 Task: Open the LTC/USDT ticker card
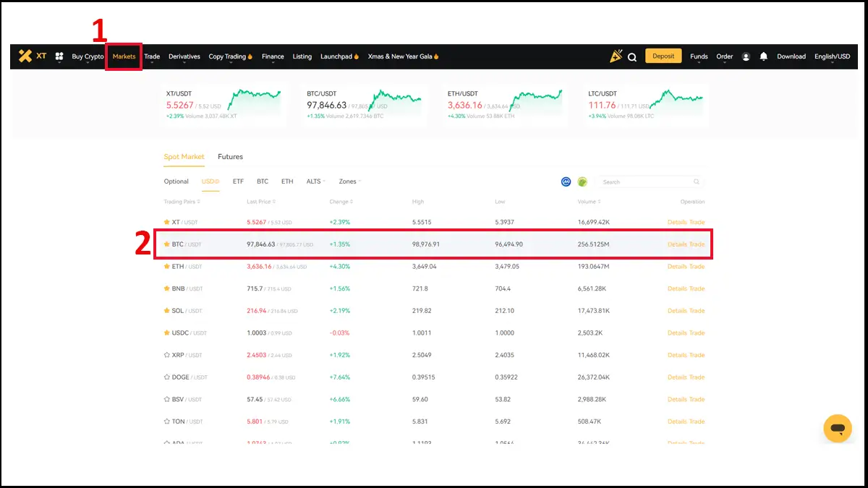tap(646, 106)
